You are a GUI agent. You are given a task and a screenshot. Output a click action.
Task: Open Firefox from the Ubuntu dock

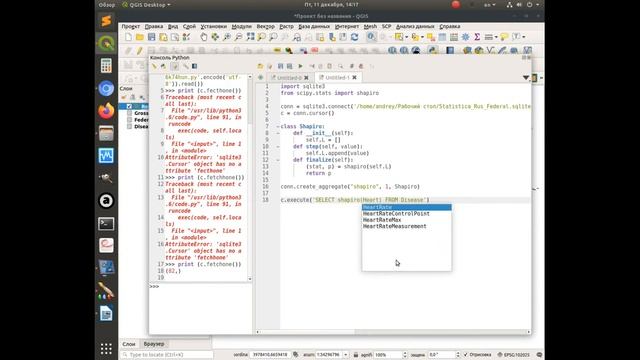(106, 111)
